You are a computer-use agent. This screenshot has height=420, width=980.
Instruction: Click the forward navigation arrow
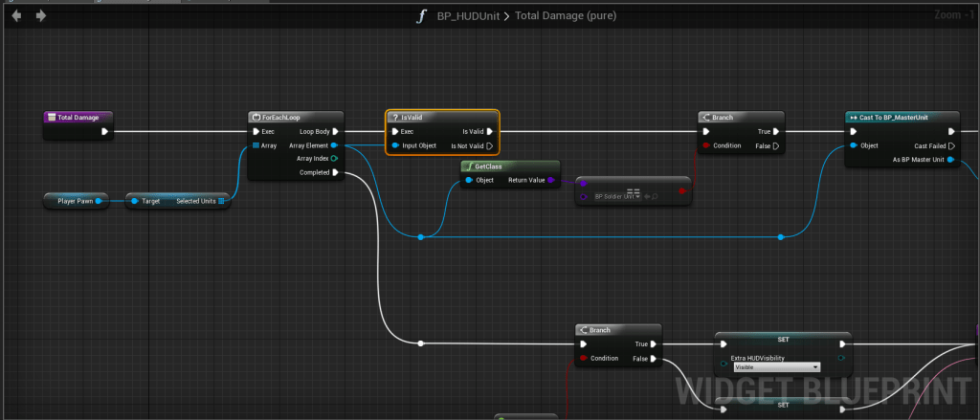[40, 15]
